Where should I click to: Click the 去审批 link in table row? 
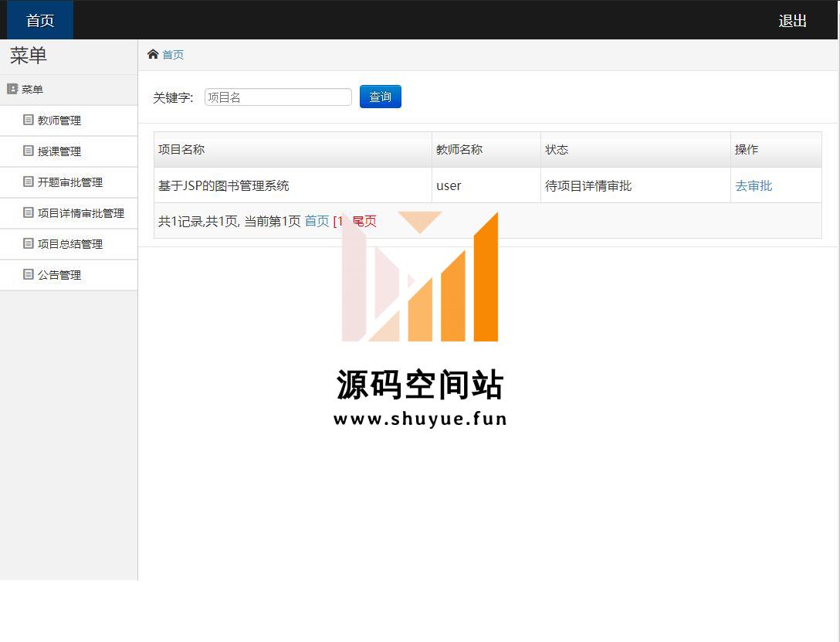click(754, 185)
